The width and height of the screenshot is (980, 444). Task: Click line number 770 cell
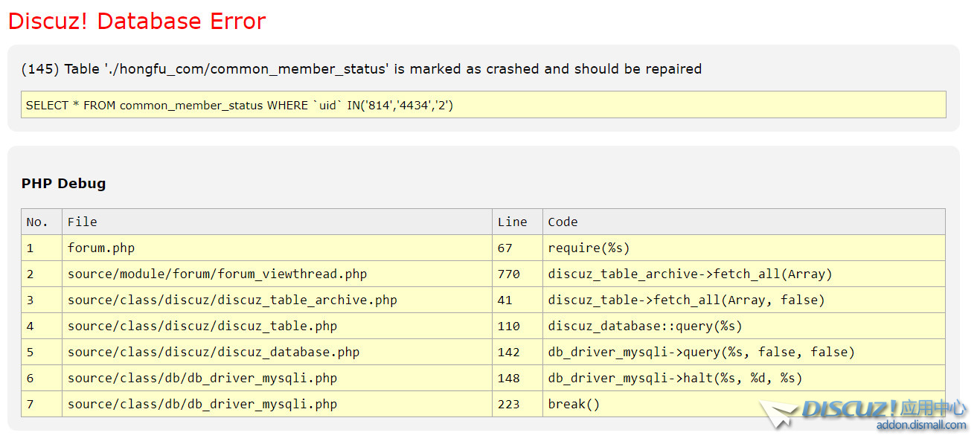[x=509, y=274]
